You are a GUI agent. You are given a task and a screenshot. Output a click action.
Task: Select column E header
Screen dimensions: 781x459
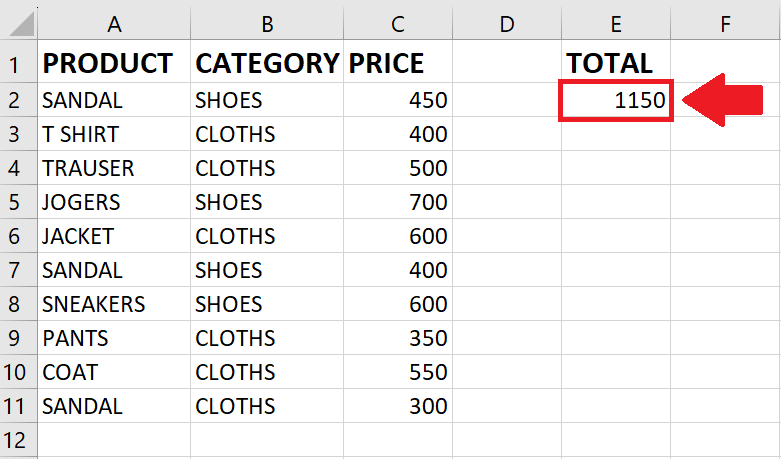click(616, 23)
